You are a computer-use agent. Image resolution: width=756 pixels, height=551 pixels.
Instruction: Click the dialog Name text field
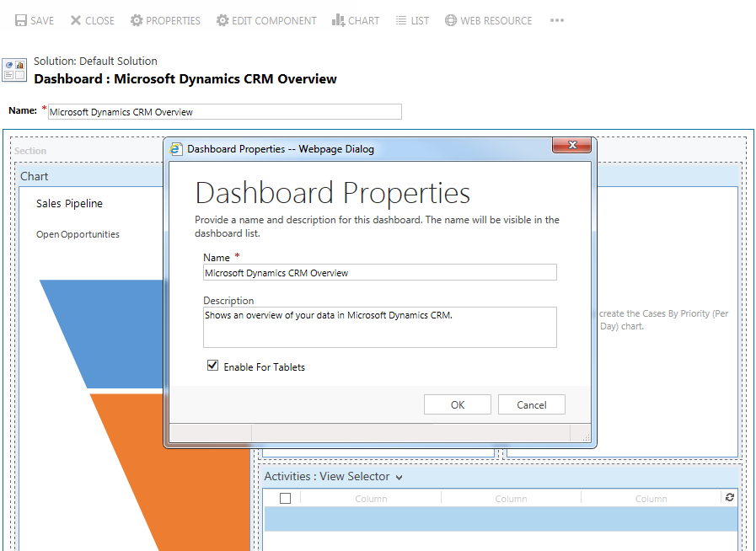point(379,273)
